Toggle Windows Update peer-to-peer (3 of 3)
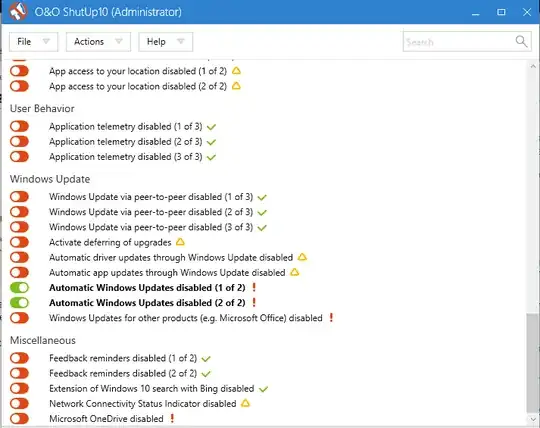The height and width of the screenshot is (428, 540). pyautogui.click(x=19, y=227)
